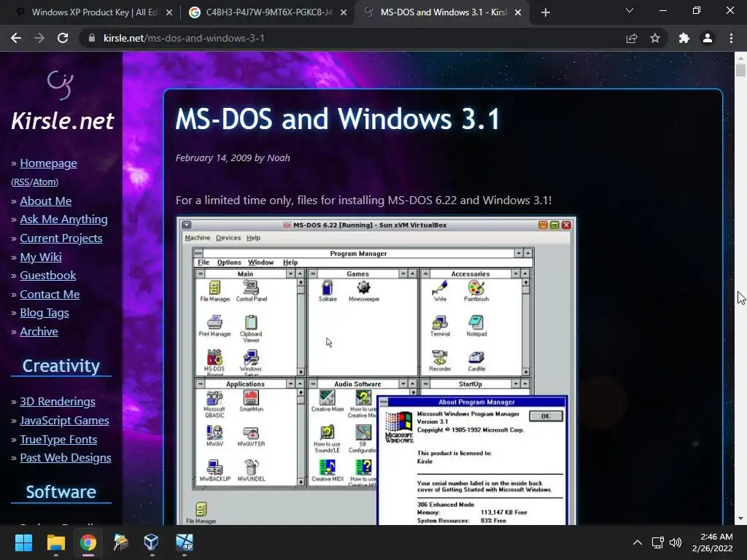Click the forward navigation arrow
Viewport: 747px width, 560px height.
[39, 38]
